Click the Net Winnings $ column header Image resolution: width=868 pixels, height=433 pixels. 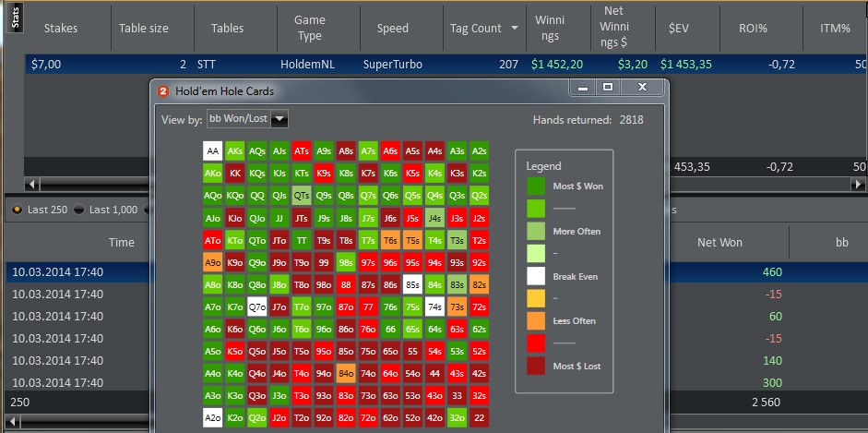point(614,29)
